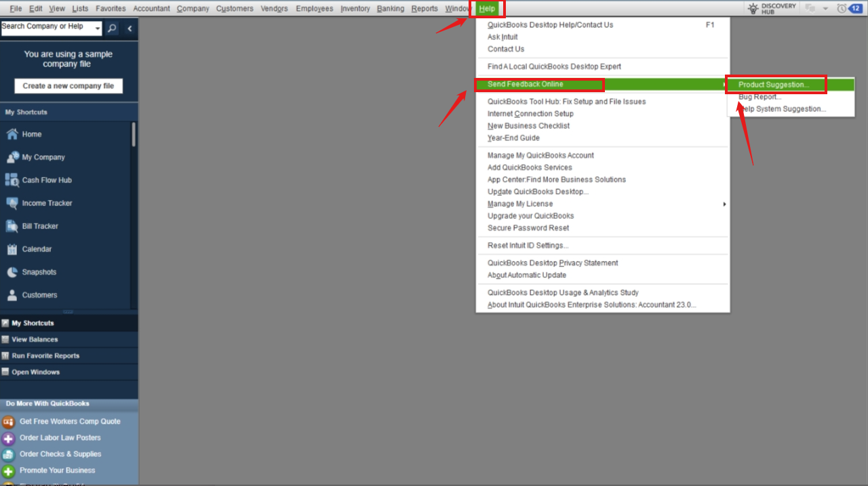Open reminders via the alarm clock icon

(842, 9)
